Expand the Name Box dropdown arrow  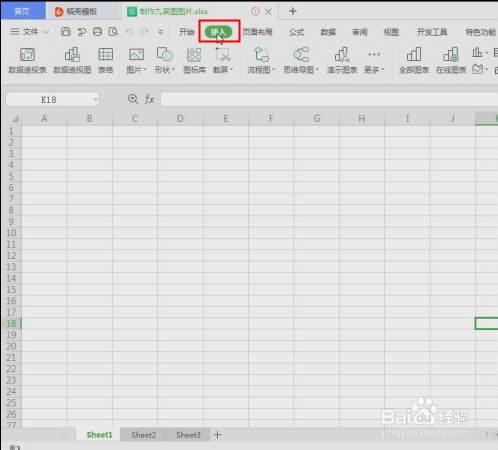tap(96, 99)
